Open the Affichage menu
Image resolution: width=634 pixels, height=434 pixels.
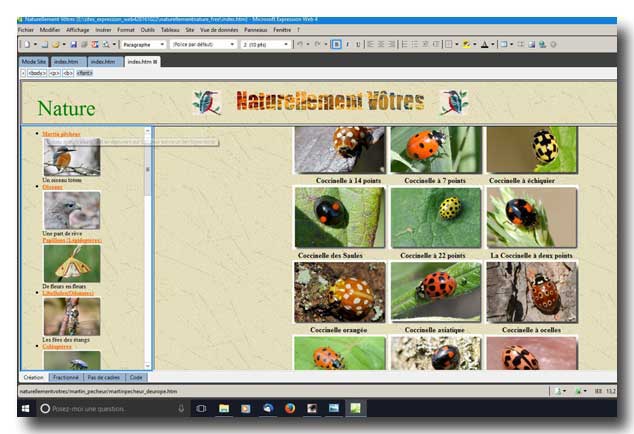tap(78, 30)
